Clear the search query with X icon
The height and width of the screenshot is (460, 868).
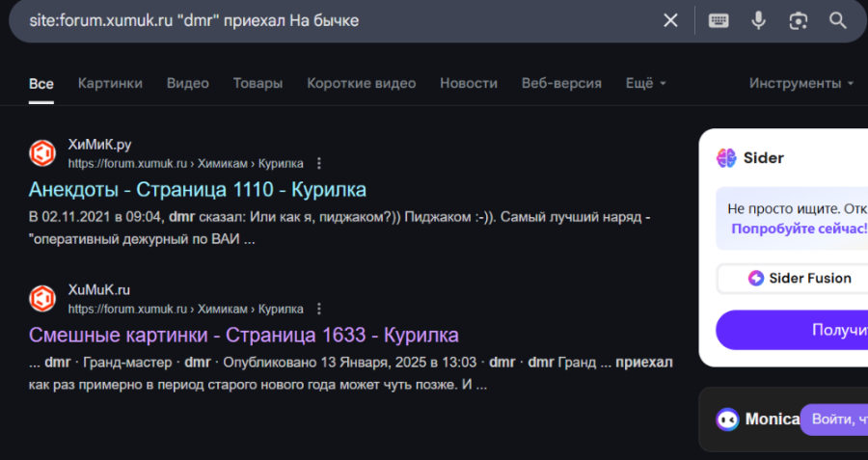[670, 20]
